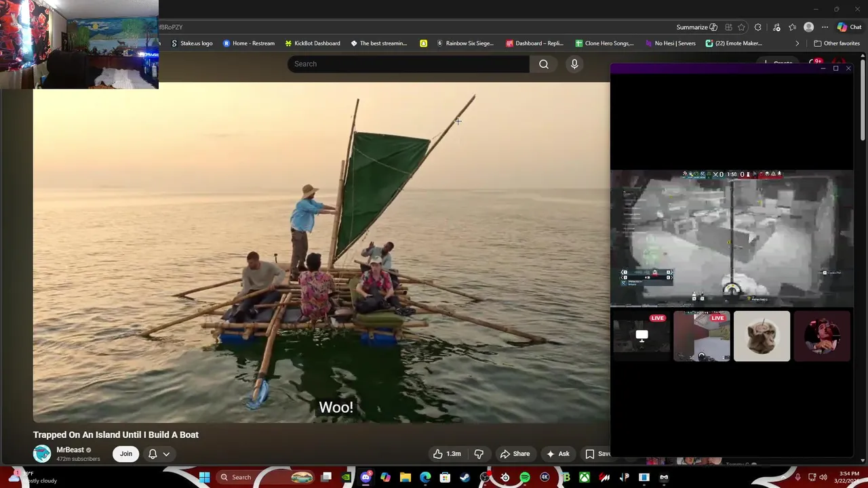Dislike the video with thumbs down

click(x=479, y=454)
